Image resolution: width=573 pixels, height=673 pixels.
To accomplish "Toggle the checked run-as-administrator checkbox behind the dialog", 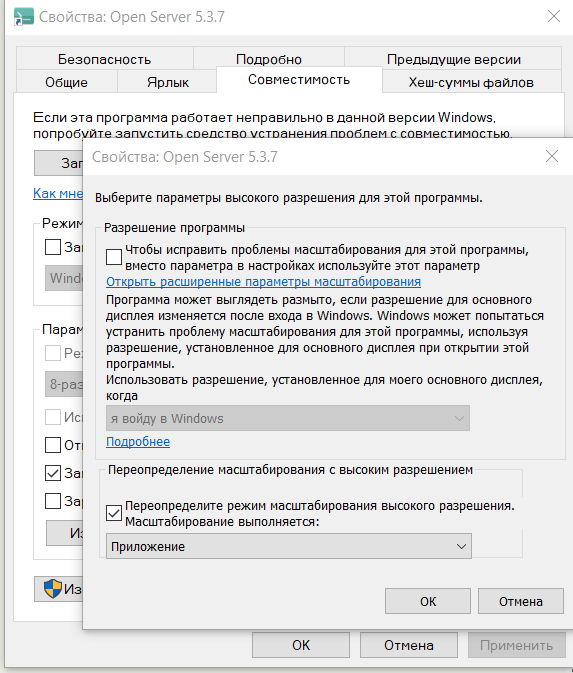I will tap(53, 473).
